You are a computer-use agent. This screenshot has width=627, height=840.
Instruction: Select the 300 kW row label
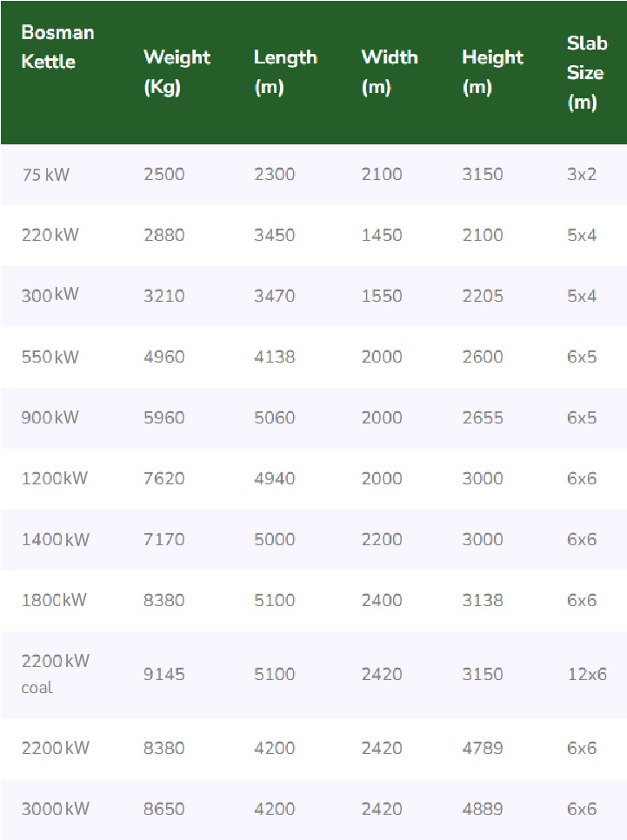click(x=50, y=296)
